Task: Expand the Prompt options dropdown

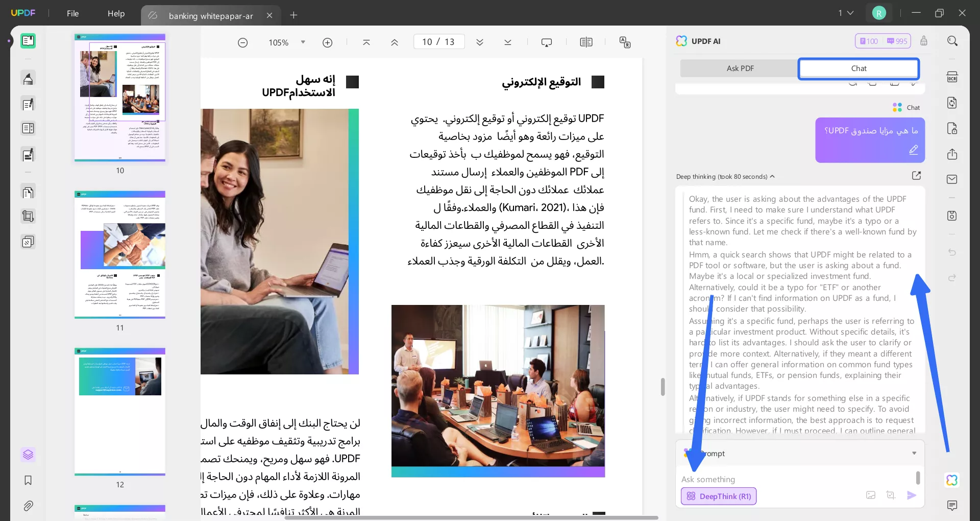Action: (x=914, y=453)
